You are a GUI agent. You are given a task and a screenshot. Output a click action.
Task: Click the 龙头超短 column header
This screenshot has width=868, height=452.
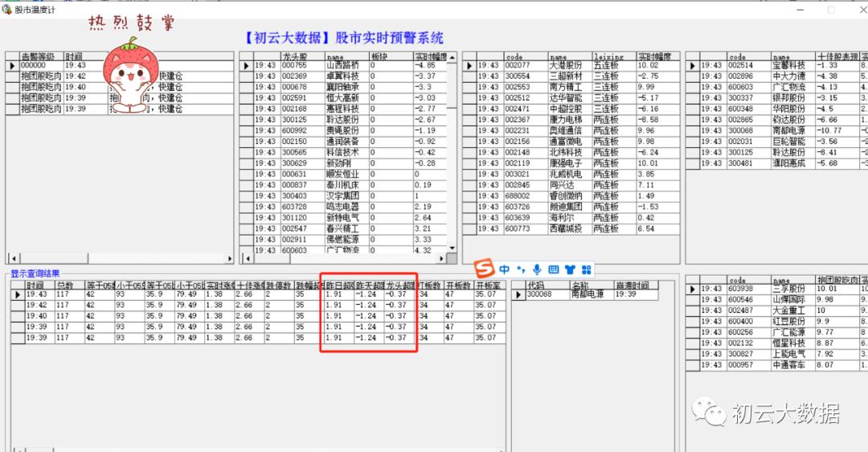[399, 285]
